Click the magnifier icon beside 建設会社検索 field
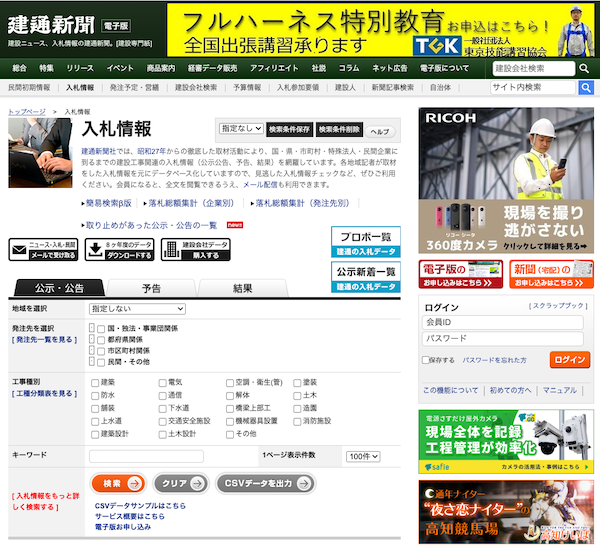 (584, 68)
